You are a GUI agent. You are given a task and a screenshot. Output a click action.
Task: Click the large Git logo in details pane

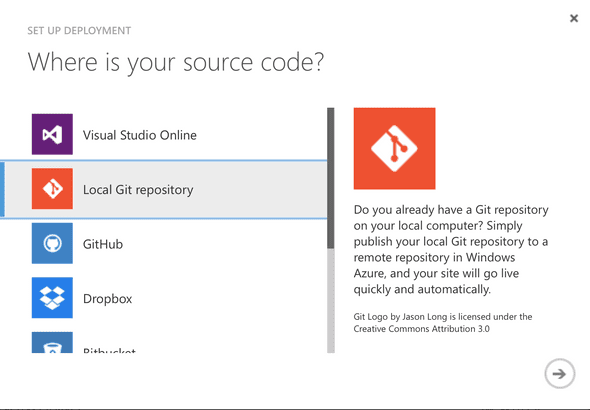pos(394,149)
